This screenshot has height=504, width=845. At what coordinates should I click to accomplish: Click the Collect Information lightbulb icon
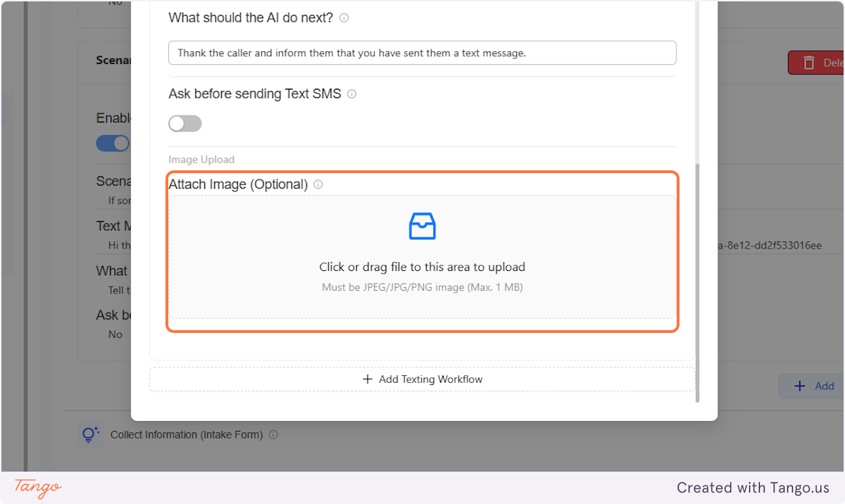[90, 434]
